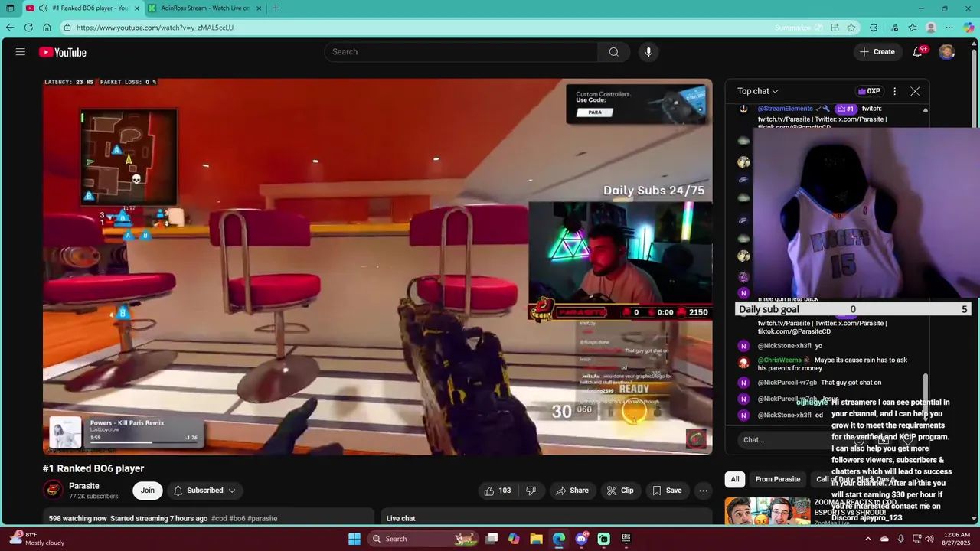
Task: Expand the Top chat dropdown
Action: click(758, 91)
